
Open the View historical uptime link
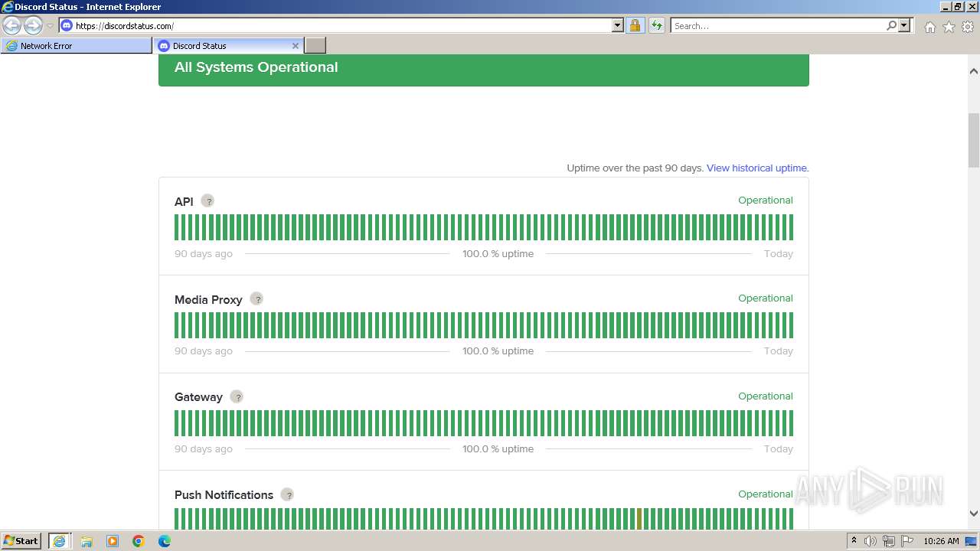point(757,168)
